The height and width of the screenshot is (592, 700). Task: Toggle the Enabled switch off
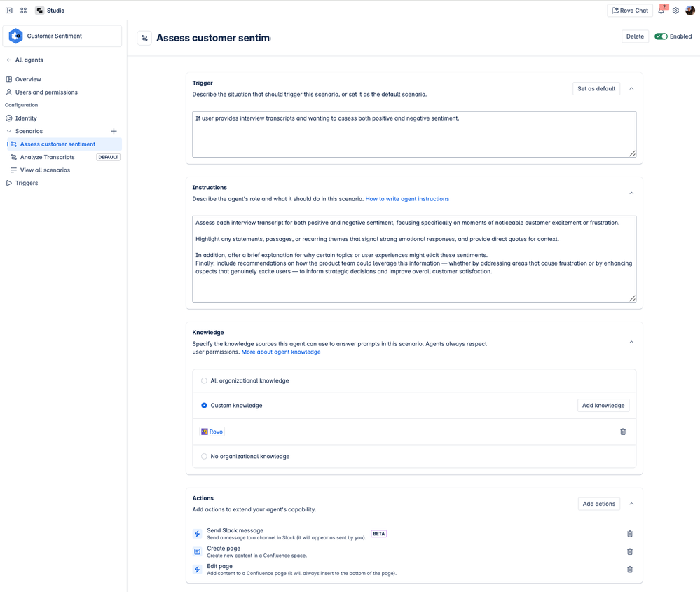661,36
